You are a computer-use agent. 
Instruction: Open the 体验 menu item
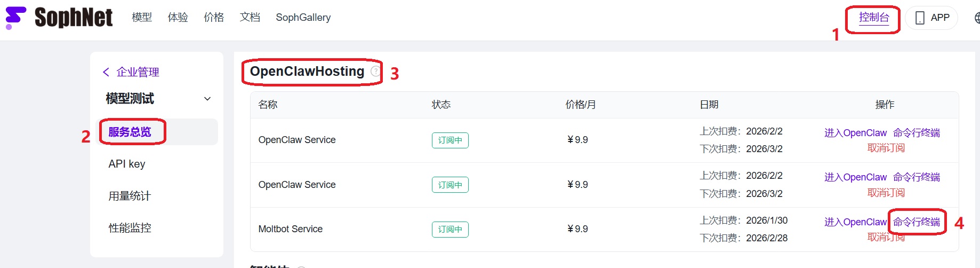[x=178, y=18]
